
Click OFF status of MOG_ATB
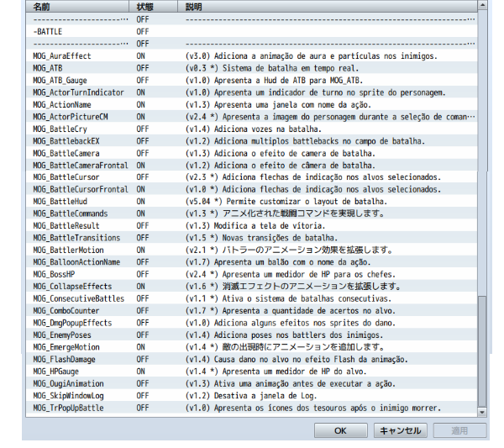click(143, 68)
